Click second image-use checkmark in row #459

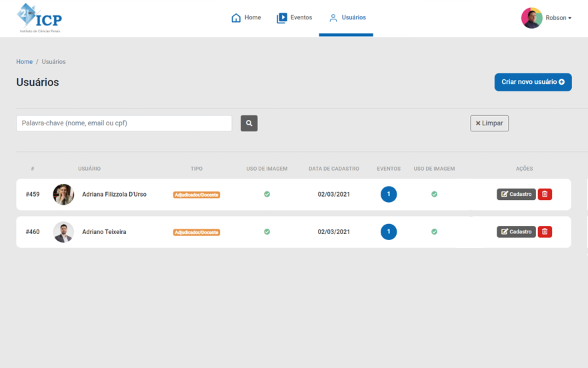click(434, 195)
